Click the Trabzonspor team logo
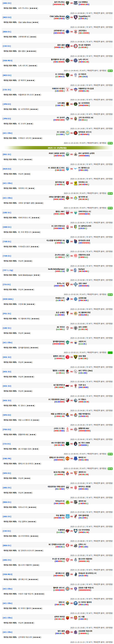This screenshot has width=114, height=644. [75, 241]
